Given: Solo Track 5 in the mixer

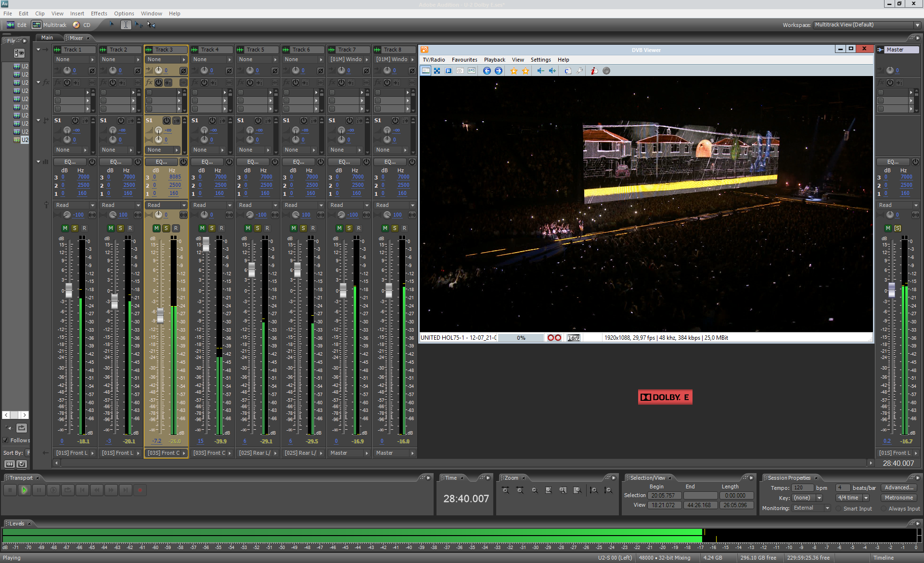Looking at the screenshot, I should [257, 228].
